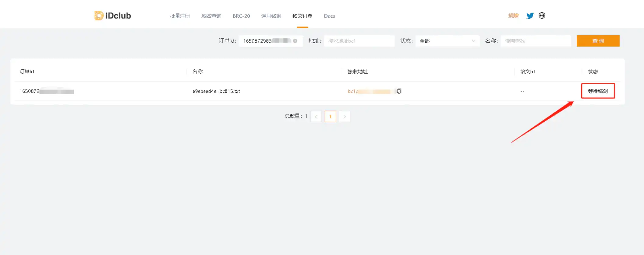Select the BRC-20 navigation item
The width and height of the screenshot is (644, 255).
click(241, 16)
